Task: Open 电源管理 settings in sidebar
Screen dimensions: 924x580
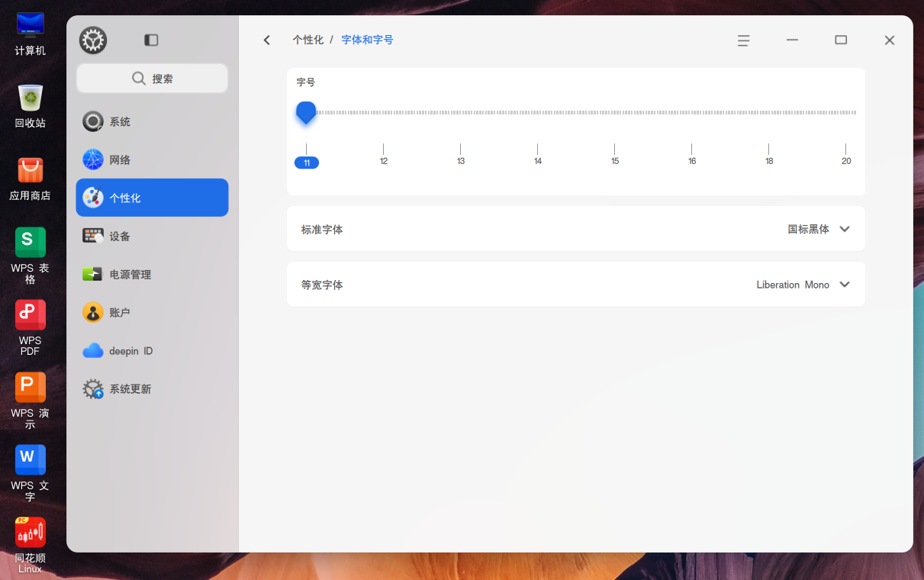Action: point(153,274)
